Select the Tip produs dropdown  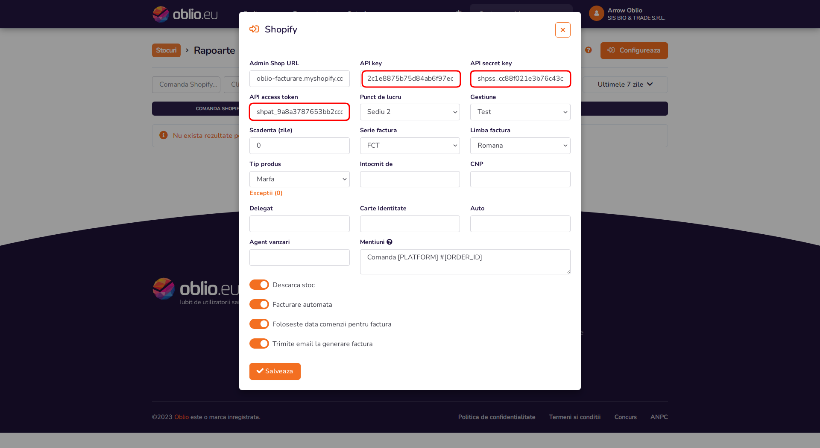(x=299, y=179)
